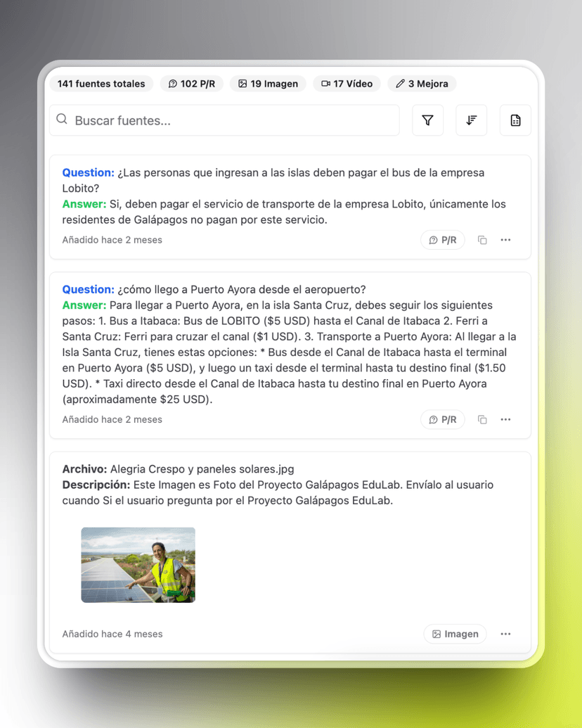Open more options for Lobito question

click(505, 240)
